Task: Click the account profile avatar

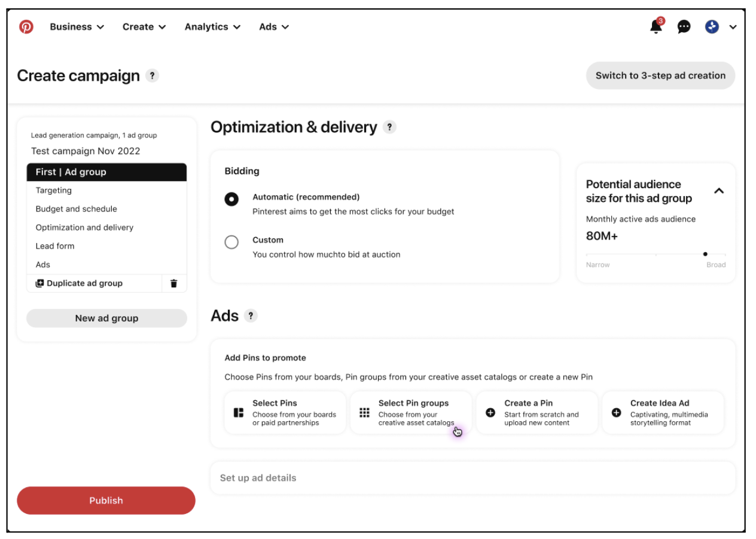Action: tap(712, 27)
